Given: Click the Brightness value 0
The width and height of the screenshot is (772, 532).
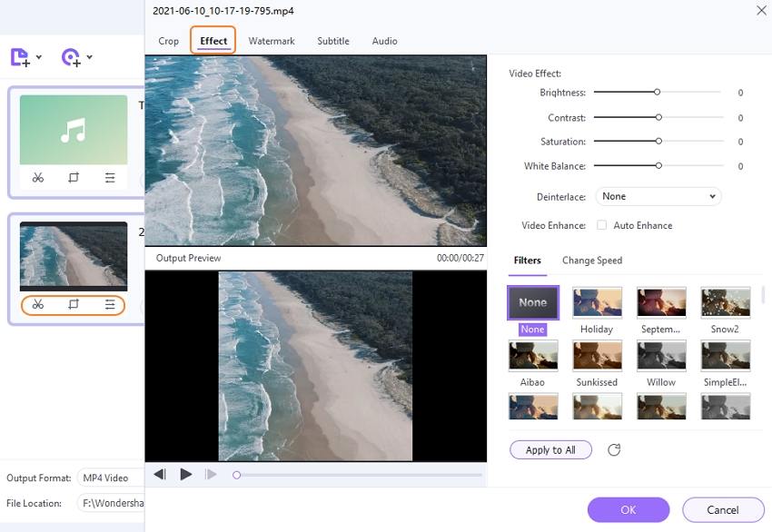Looking at the screenshot, I should 740,93.
